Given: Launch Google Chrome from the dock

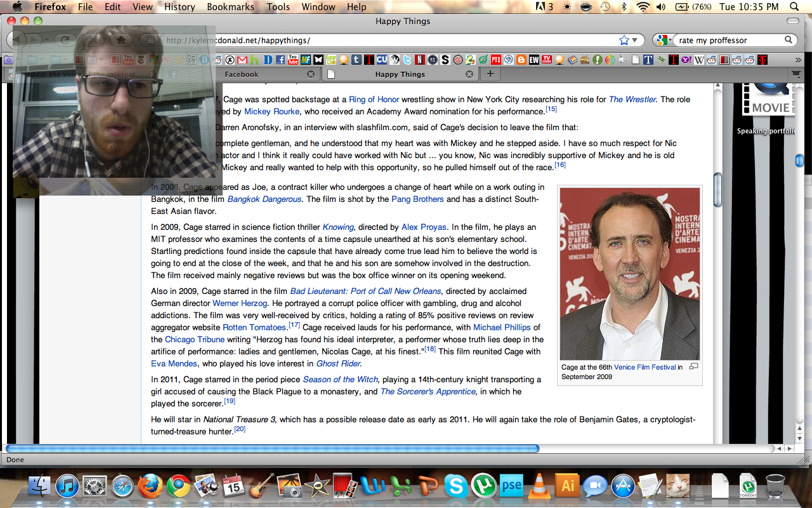Looking at the screenshot, I should tap(179, 486).
